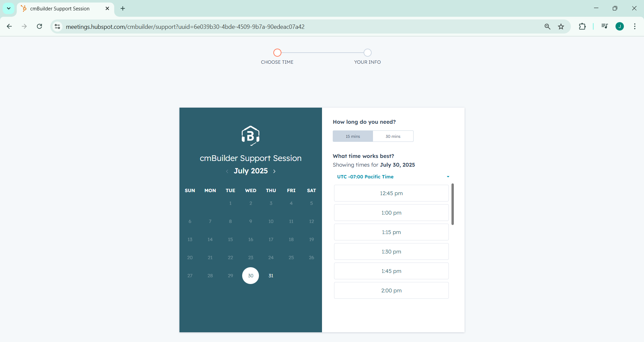This screenshot has width=644, height=342.
Task: Open the UTC -07:00 Pacific Time dropdown
Action: tap(393, 177)
